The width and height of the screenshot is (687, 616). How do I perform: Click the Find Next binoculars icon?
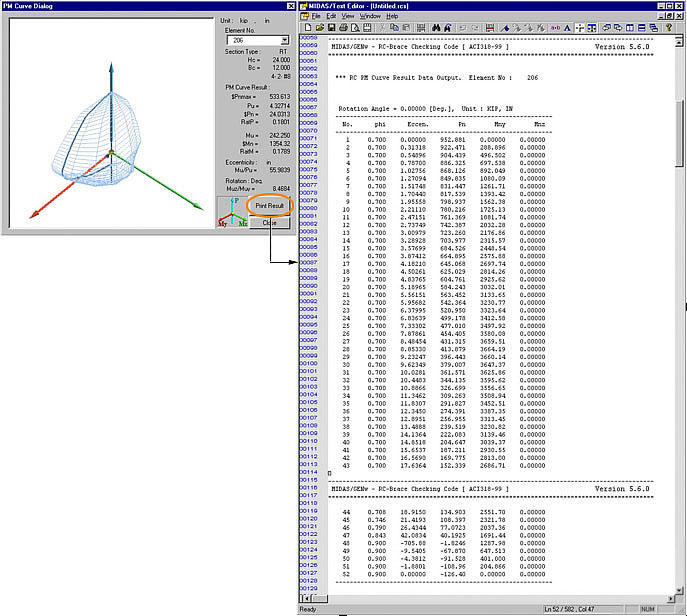(x=447, y=28)
